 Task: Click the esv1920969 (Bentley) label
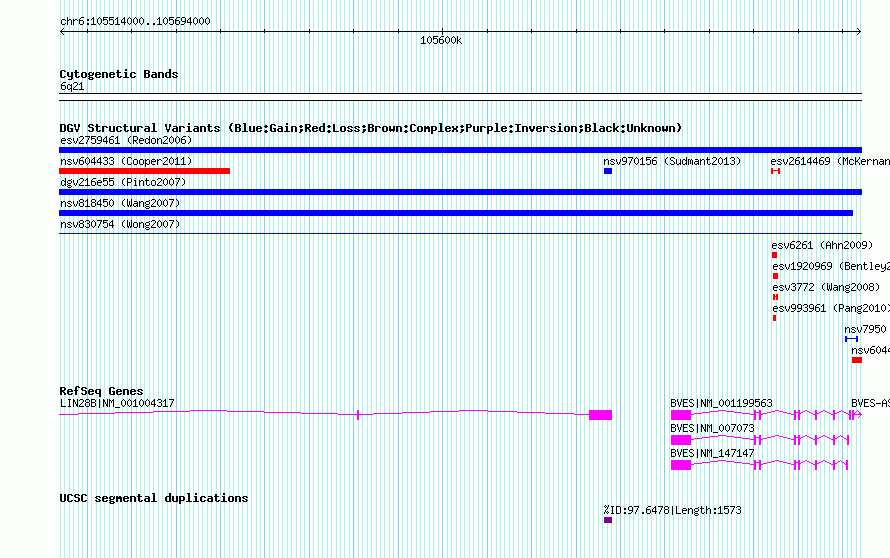click(x=831, y=266)
